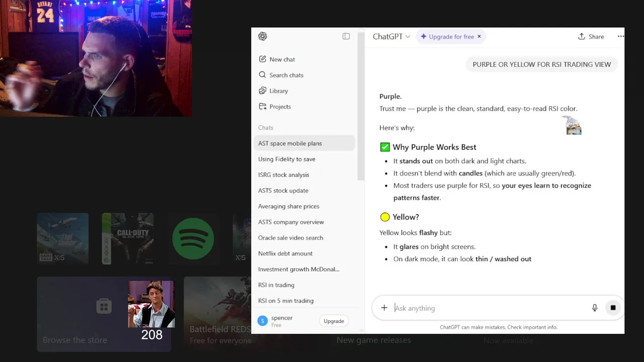Image resolution: width=644 pixels, height=362 pixels.
Task: Collapse the sidebar with the panel icon
Action: [346, 36]
